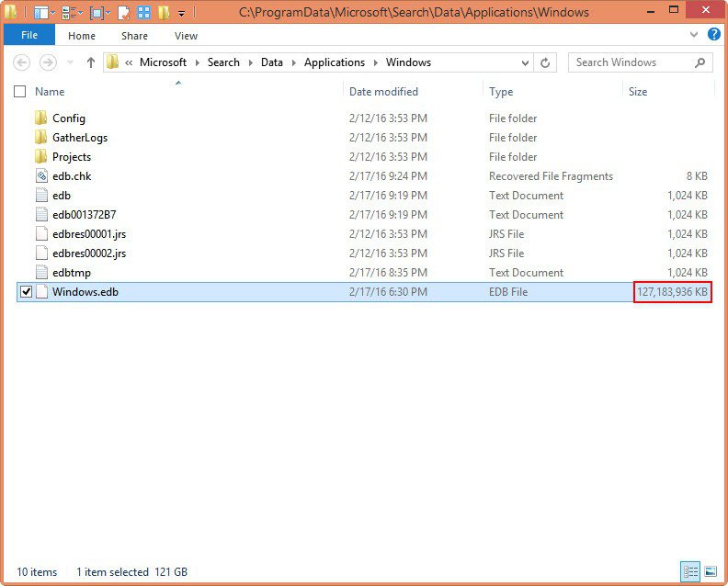
Task: Select the file named edb
Action: pos(62,196)
